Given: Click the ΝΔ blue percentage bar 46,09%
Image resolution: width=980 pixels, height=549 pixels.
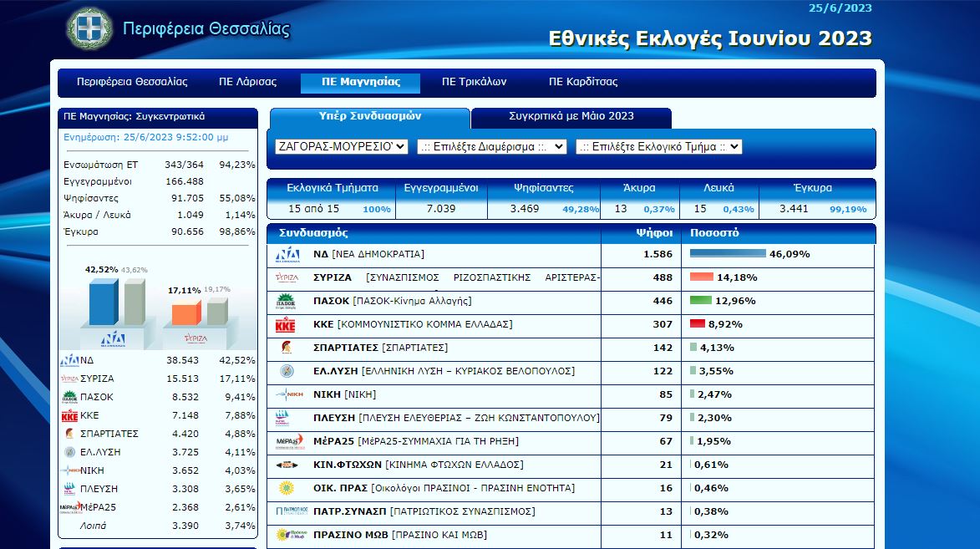Looking at the screenshot, I should 729,254.
